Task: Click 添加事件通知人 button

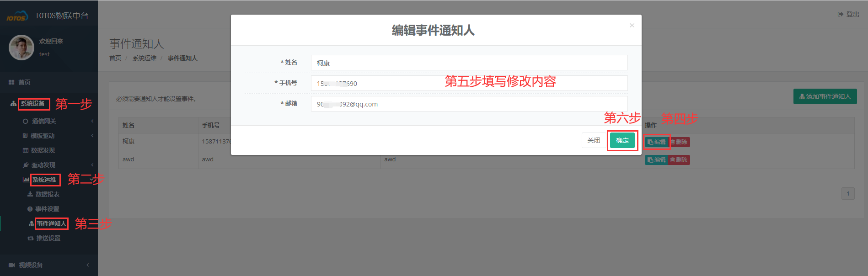Action: tap(825, 96)
